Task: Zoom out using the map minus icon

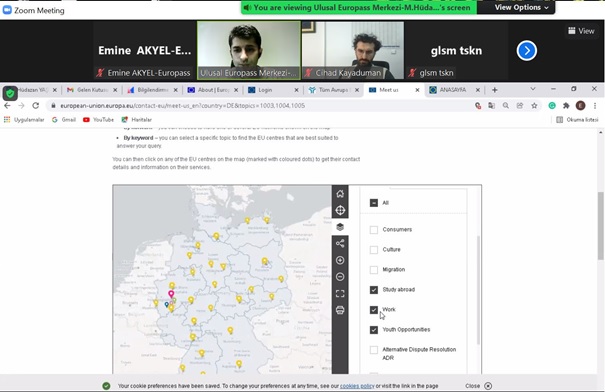Action: coord(340,277)
